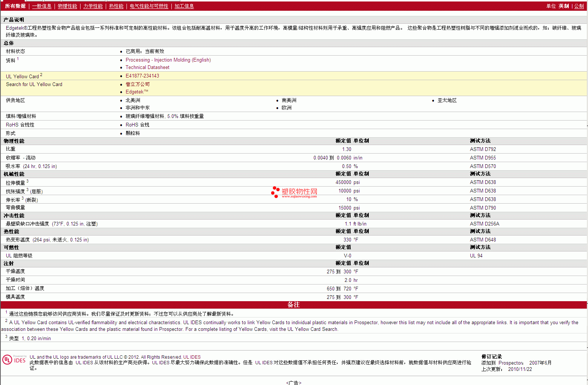This screenshot has height=385, width=588.
Task: Open the 力学性能 tab
Action: click(93, 6)
